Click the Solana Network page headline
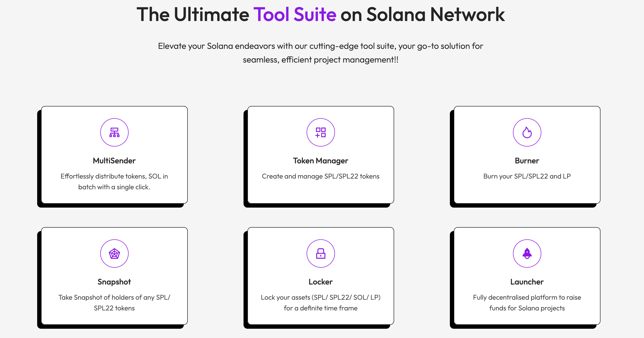 point(322,14)
